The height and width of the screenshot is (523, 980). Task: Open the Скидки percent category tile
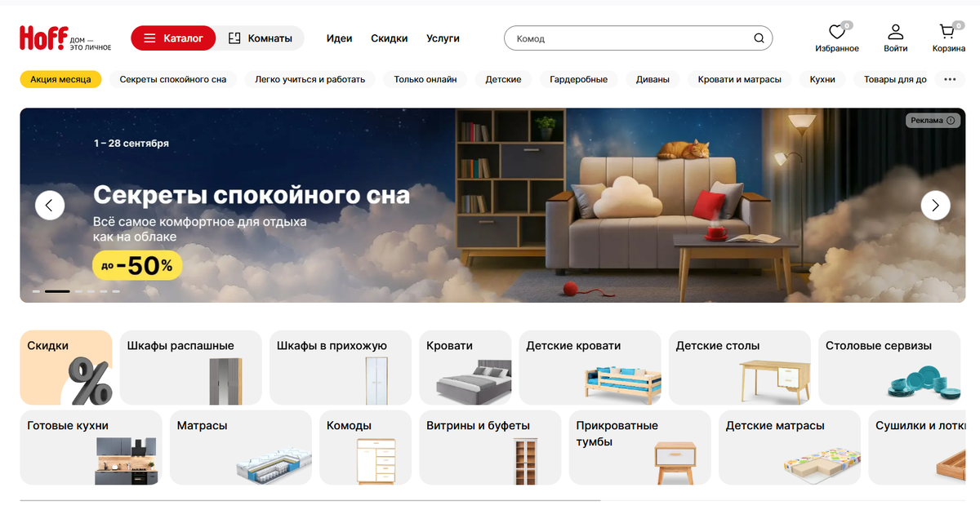(66, 368)
